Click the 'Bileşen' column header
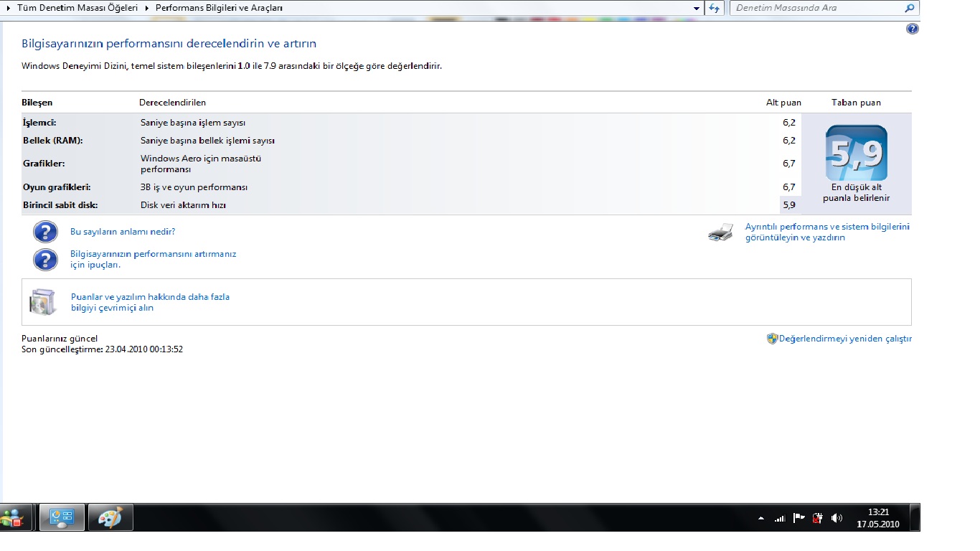Screen dimensions: 980x551 (x=37, y=103)
